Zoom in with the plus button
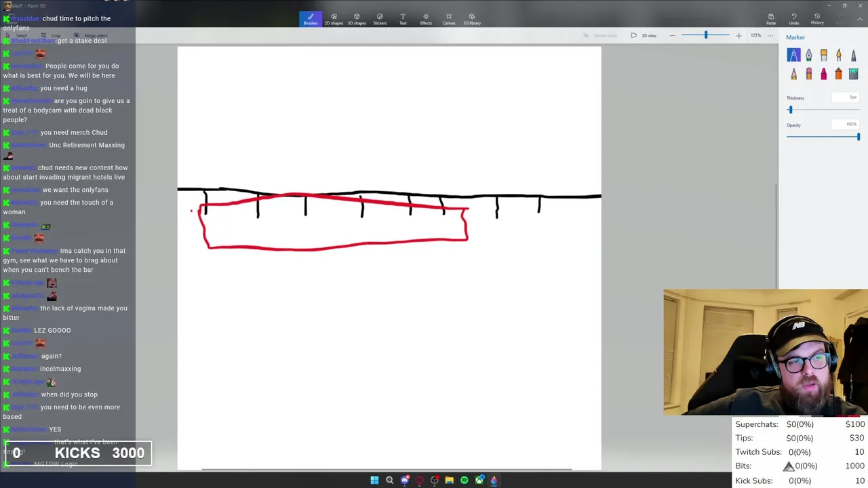 [738, 35]
